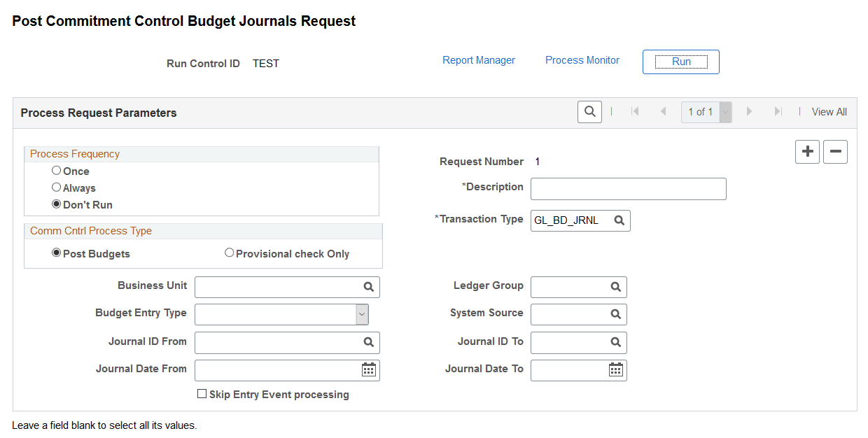The width and height of the screenshot is (868, 438).
Task: Open the Business Unit lookup
Action: point(369,287)
